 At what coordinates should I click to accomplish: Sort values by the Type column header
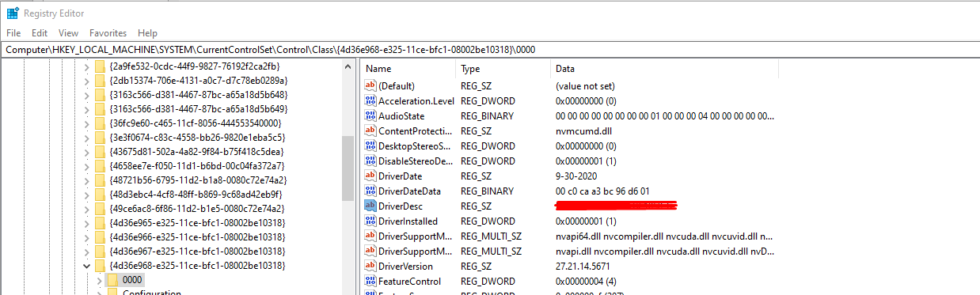click(503, 69)
